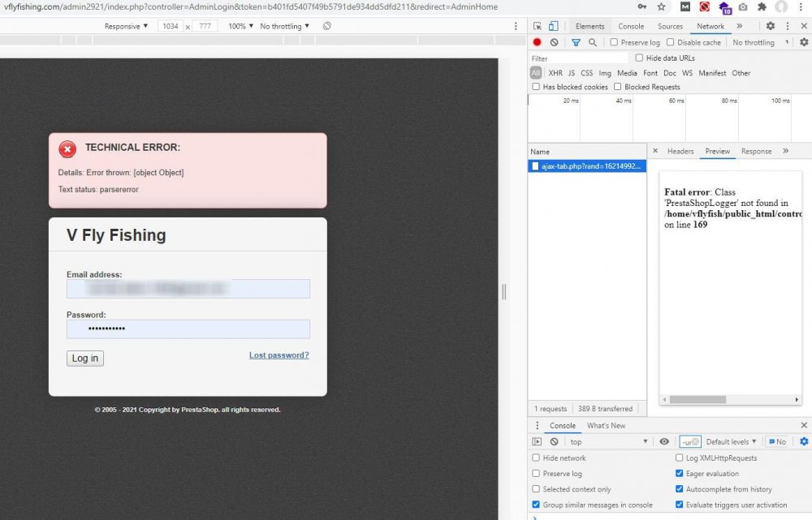Open device toolbar more options menu
Screen dimensions: 812x520
pyautogui.click(x=516, y=26)
